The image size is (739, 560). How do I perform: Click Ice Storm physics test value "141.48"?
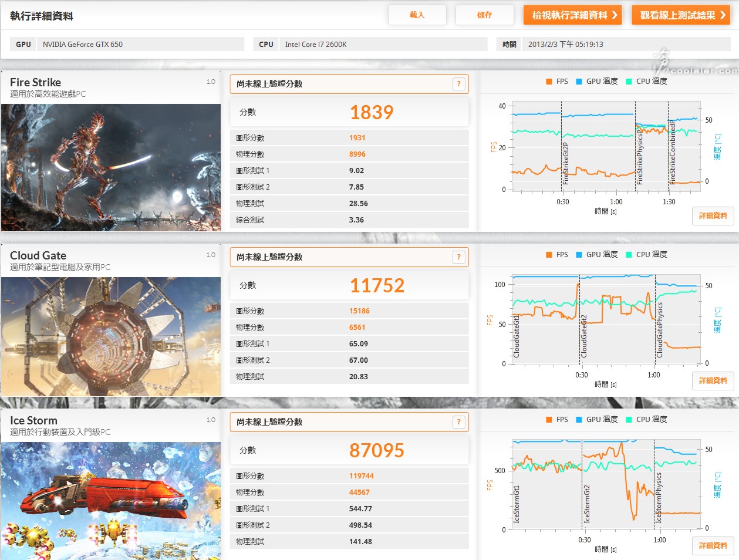[x=360, y=542]
